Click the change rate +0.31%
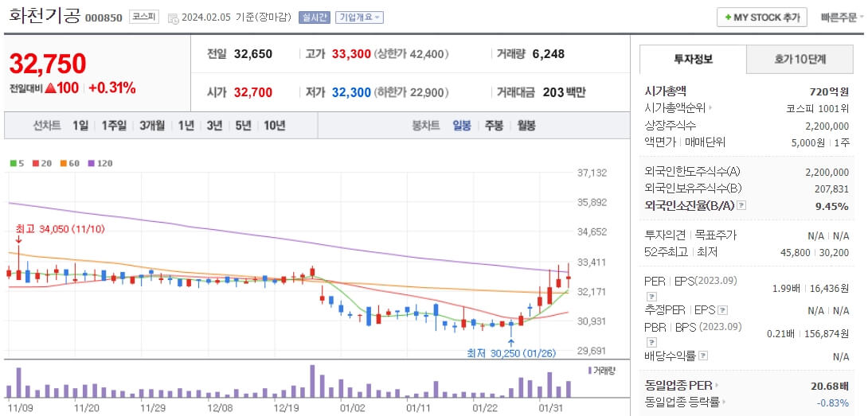868x416 pixels. tap(111, 88)
